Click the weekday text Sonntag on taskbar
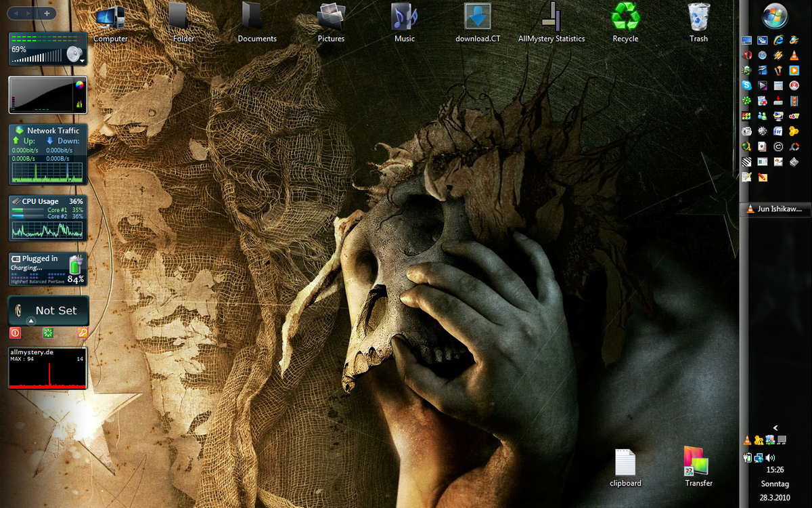 click(x=775, y=484)
